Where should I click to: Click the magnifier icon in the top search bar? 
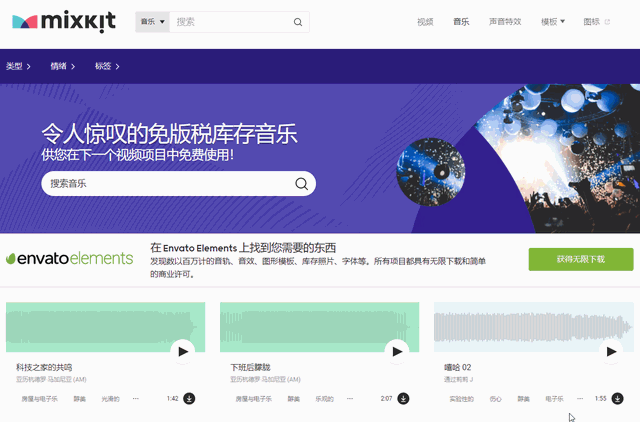298,22
